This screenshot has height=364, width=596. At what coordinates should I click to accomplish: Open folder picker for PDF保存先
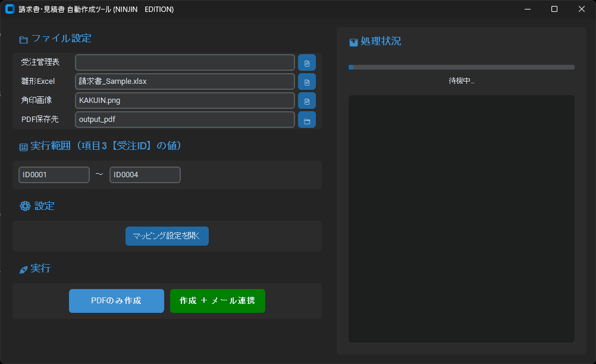pos(307,120)
